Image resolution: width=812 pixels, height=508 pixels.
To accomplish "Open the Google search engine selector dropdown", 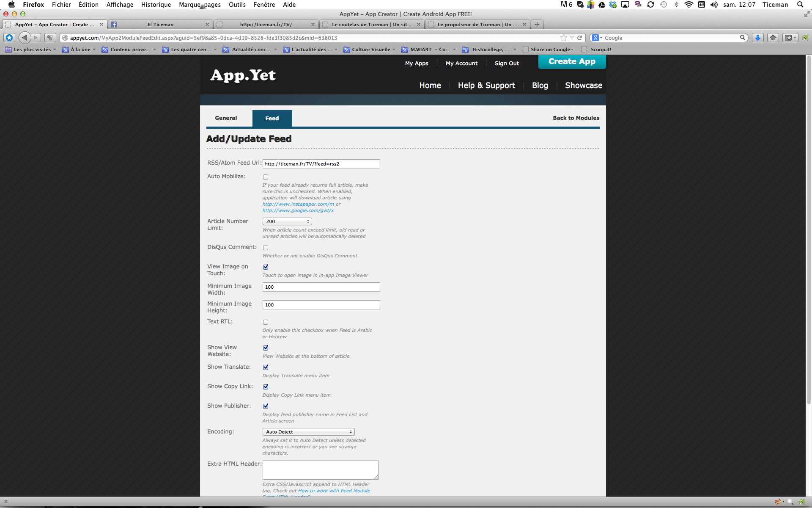I will (x=597, y=38).
